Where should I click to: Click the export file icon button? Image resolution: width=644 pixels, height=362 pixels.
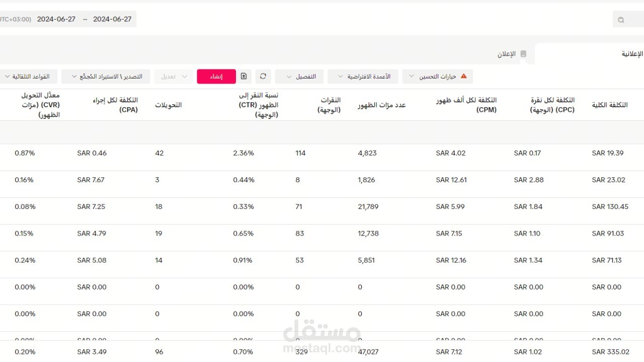coord(244,77)
